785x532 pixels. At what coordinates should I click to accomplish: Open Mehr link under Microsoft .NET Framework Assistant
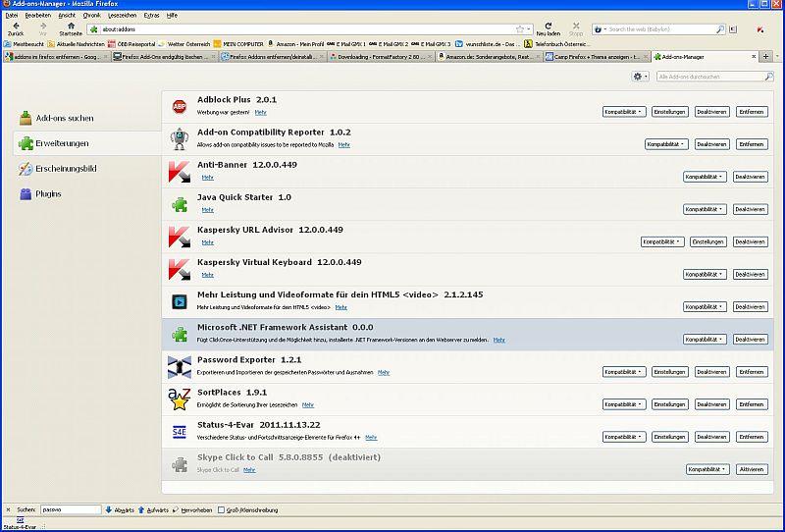(498, 340)
